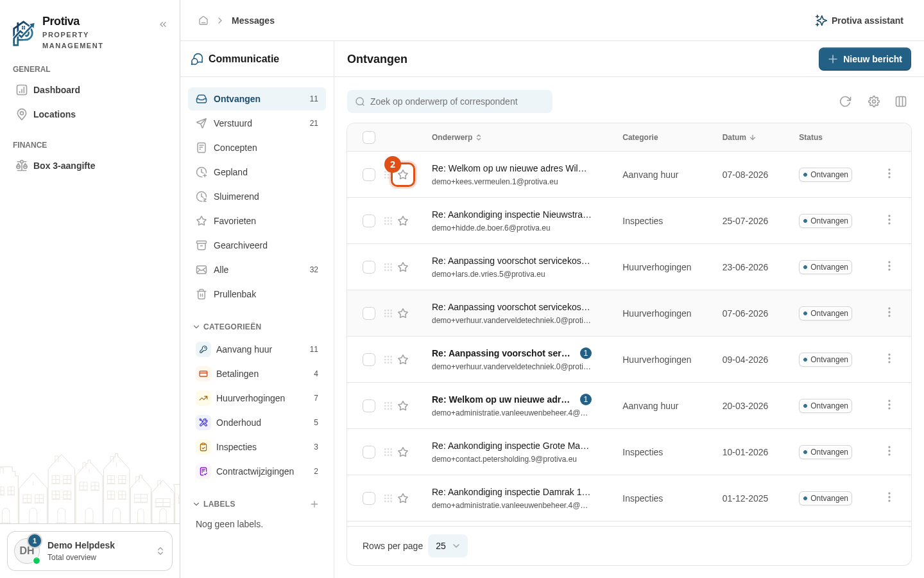Open row menu for 01-12-2025 message
This screenshot has width=924, height=578.
coord(889,497)
